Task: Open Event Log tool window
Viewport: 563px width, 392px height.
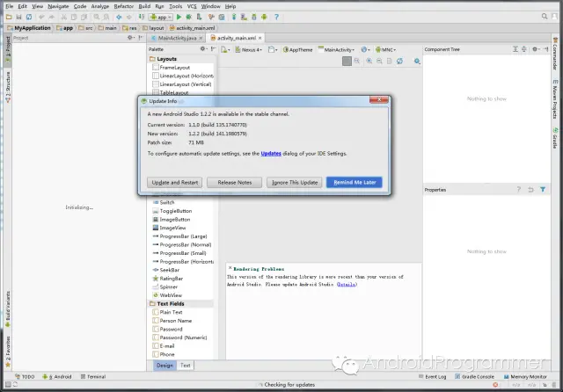Action: point(432,376)
